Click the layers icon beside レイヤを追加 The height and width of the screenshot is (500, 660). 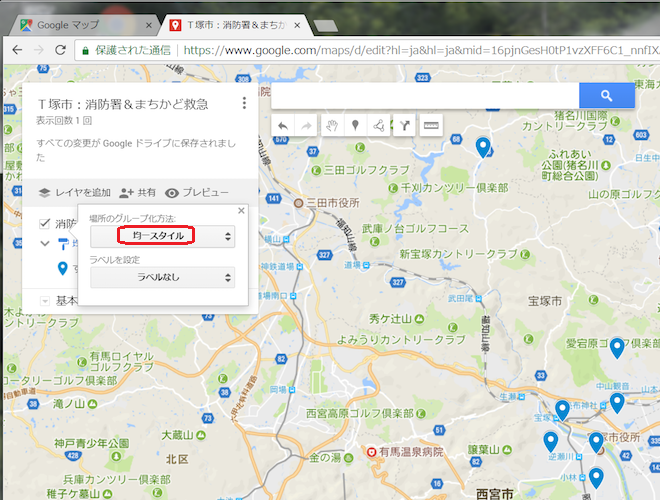point(44,193)
